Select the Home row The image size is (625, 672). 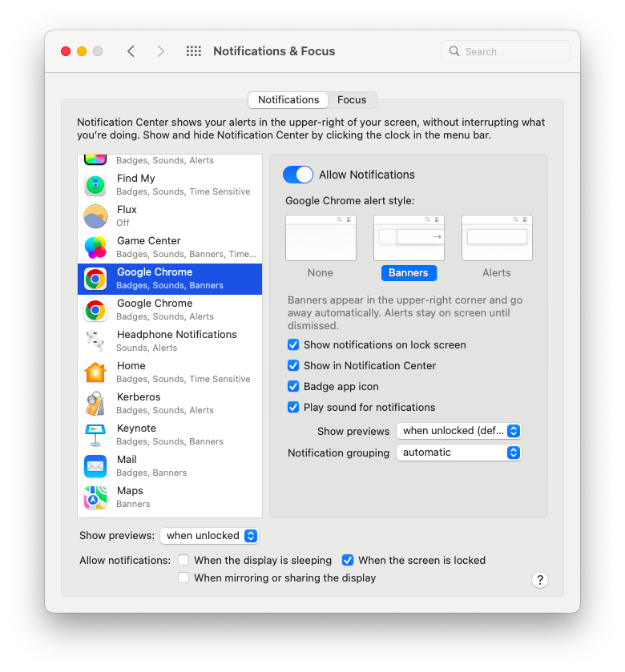point(170,372)
